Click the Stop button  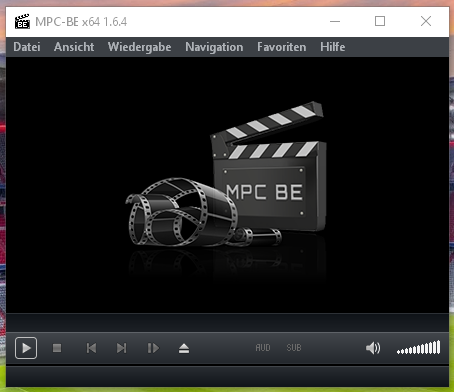coord(57,348)
